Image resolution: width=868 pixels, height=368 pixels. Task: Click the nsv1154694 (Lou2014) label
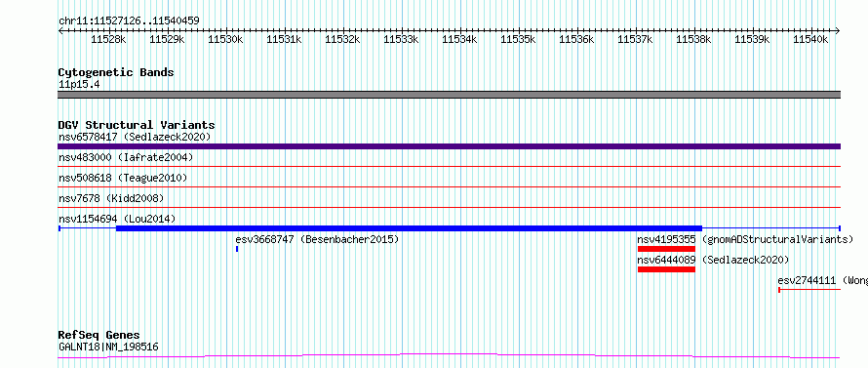(117, 219)
